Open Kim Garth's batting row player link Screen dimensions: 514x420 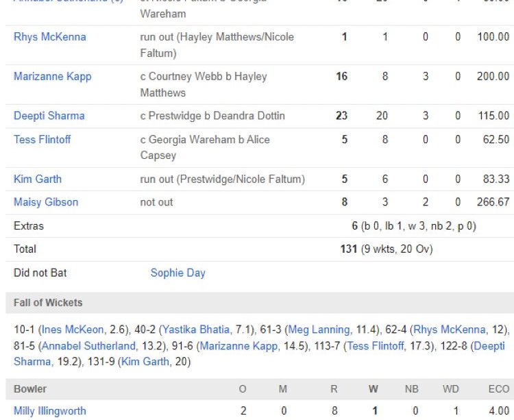[x=38, y=180]
